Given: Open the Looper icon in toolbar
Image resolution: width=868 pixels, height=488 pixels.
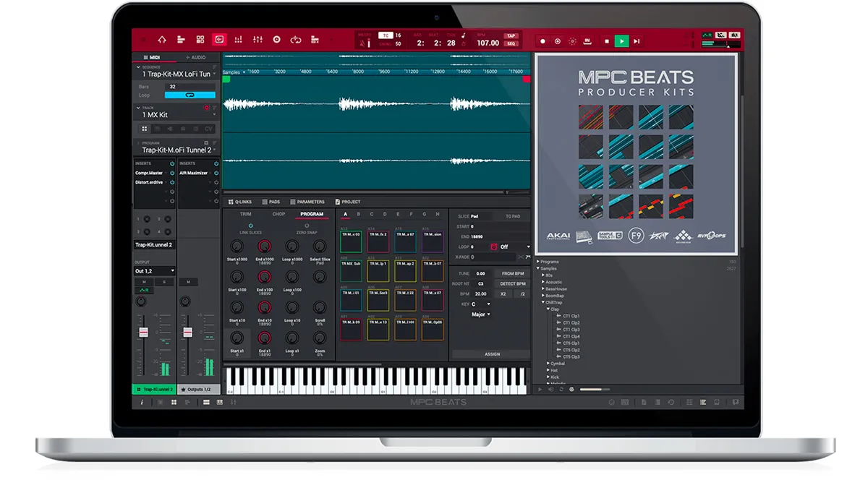Looking at the screenshot, I should [x=296, y=40].
